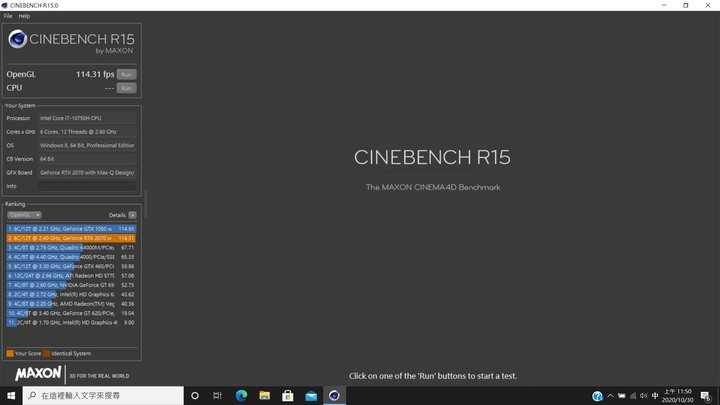Viewport: 720px width, 405px height.
Task: Click the Cinebench title bar app icon
Action: click(5, 6)
